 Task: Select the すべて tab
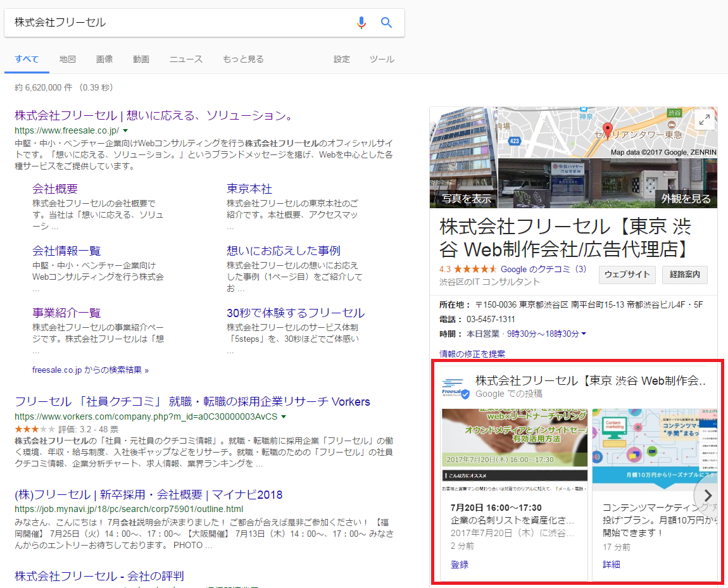pos(27,59)
